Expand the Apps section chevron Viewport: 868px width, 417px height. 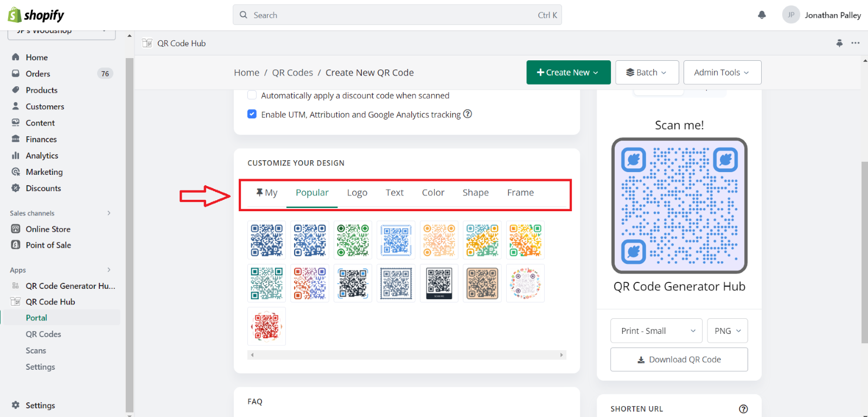click(108, 270)
